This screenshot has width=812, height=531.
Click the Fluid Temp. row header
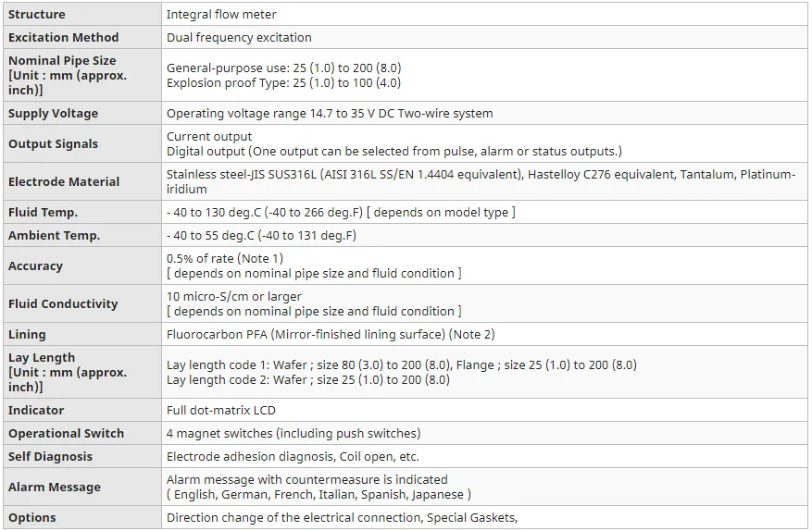[x=43, y=212]
